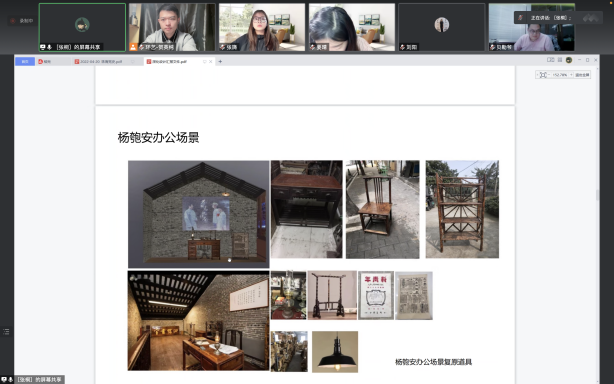
Task: Click the vertical scrollbar on right
Action: (597, 195)
